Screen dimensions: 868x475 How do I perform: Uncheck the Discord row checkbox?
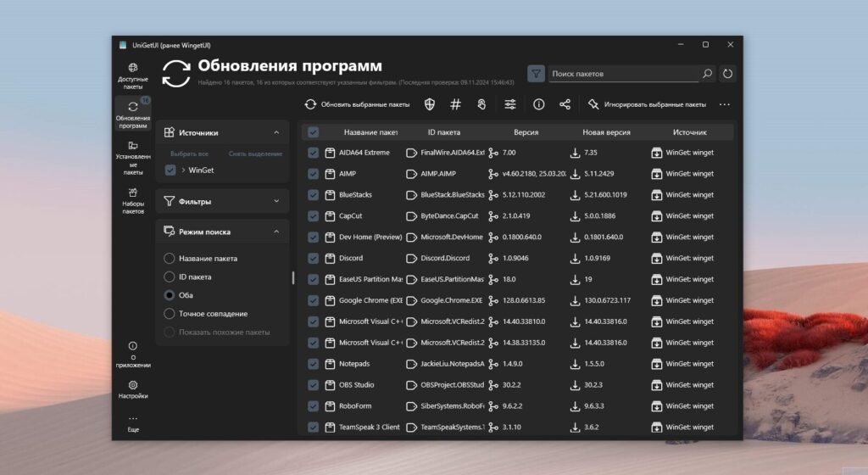tap(314, 258)
